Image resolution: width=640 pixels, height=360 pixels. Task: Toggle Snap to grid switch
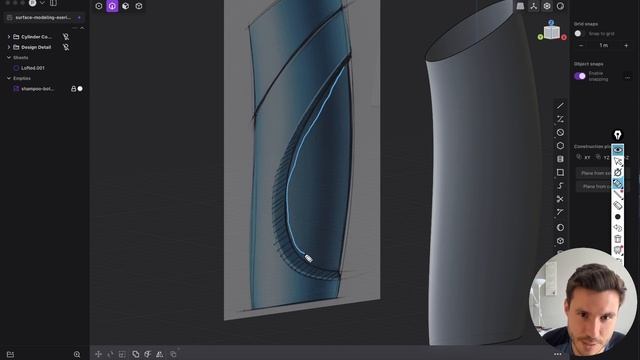point(578,33)
